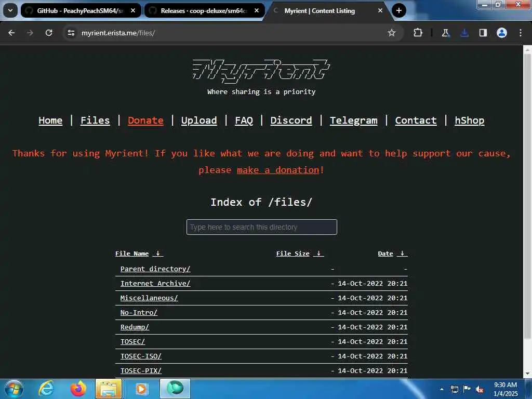Screen dimensions: 532x399
Task: Open media player from taskbar
Action: pos(141,389)
